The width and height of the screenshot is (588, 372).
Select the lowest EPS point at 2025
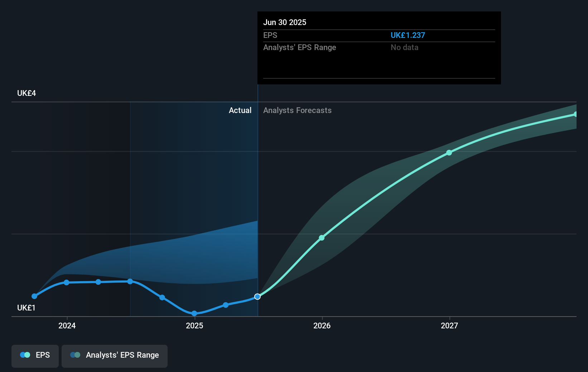tap(194, 314)
